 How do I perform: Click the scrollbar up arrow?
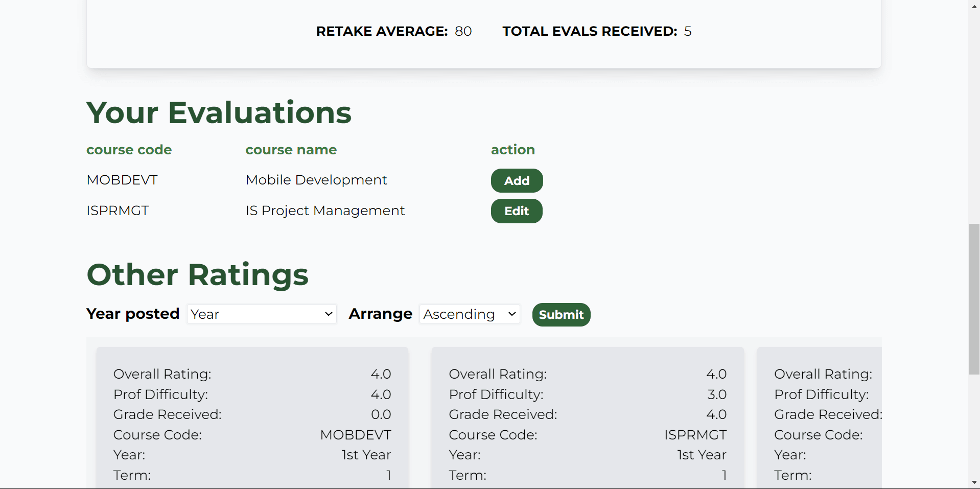pos(973,6)
